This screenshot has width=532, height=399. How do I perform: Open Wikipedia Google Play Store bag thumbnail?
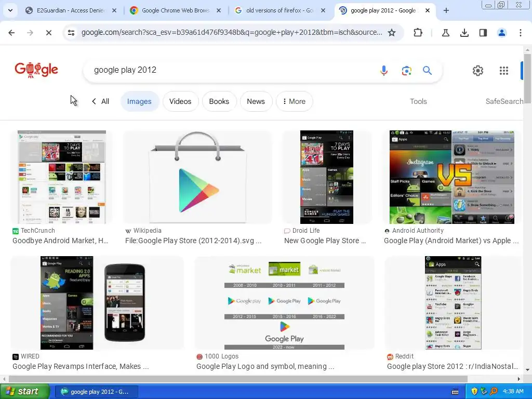pos(198,177)
